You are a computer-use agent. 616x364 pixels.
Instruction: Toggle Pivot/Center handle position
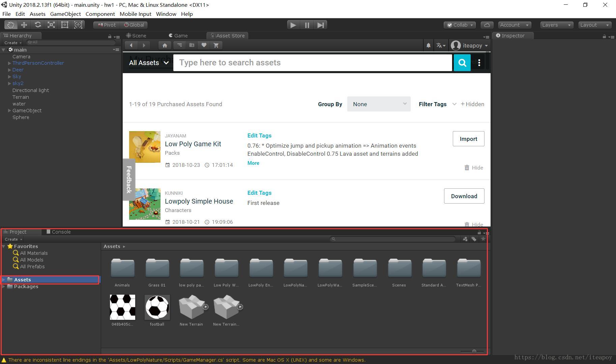pyautogui.click(x=107, y=25)
